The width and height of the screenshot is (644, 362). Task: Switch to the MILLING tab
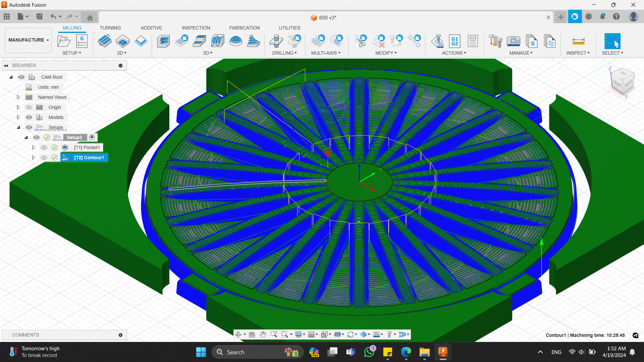pos(72,28)
